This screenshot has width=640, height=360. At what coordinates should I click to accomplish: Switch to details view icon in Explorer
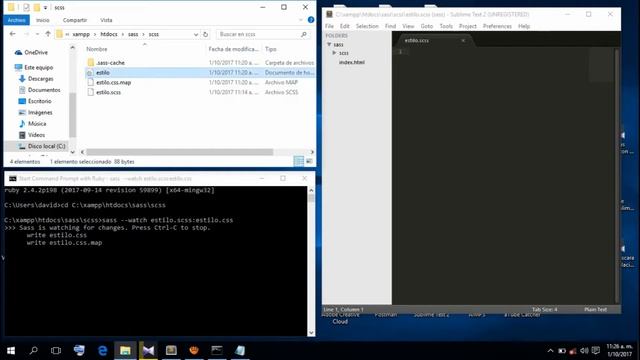(x=299, y=162)
